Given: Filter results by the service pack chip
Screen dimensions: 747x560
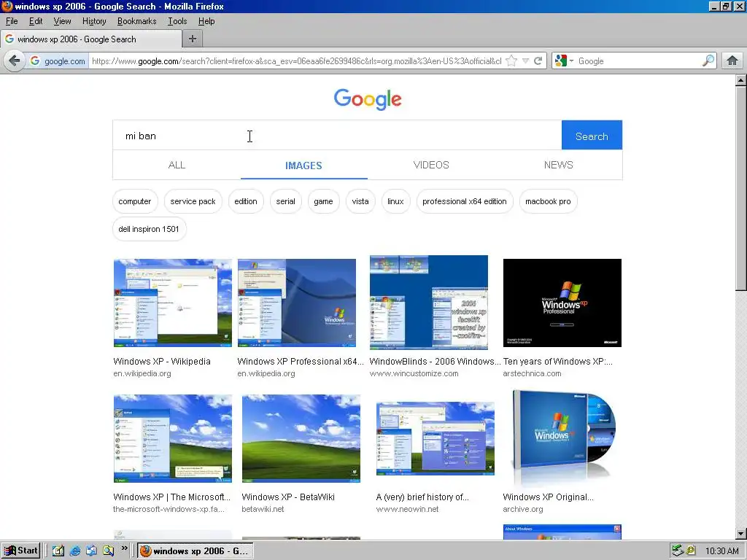Looking at the screenshot, I should (193, 201).
